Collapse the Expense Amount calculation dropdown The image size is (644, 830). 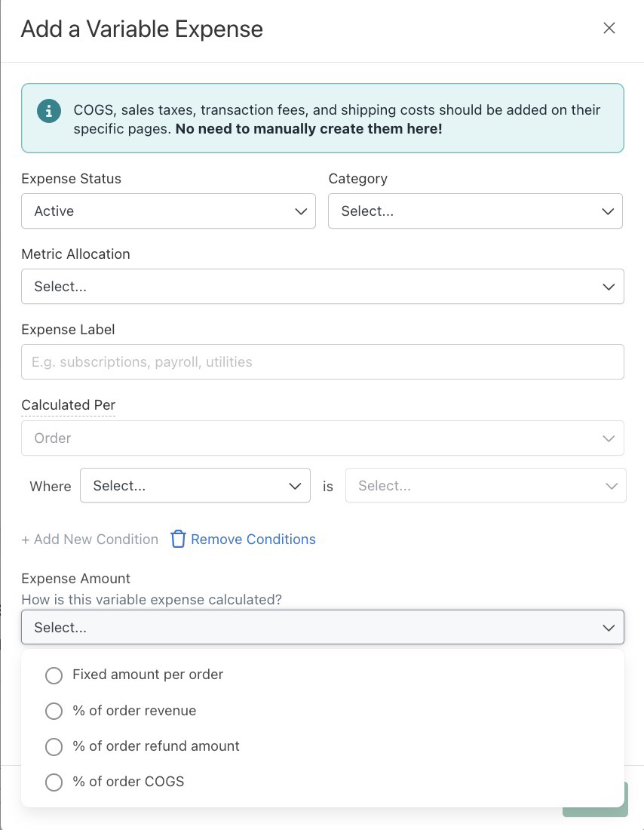coord(323,627)
